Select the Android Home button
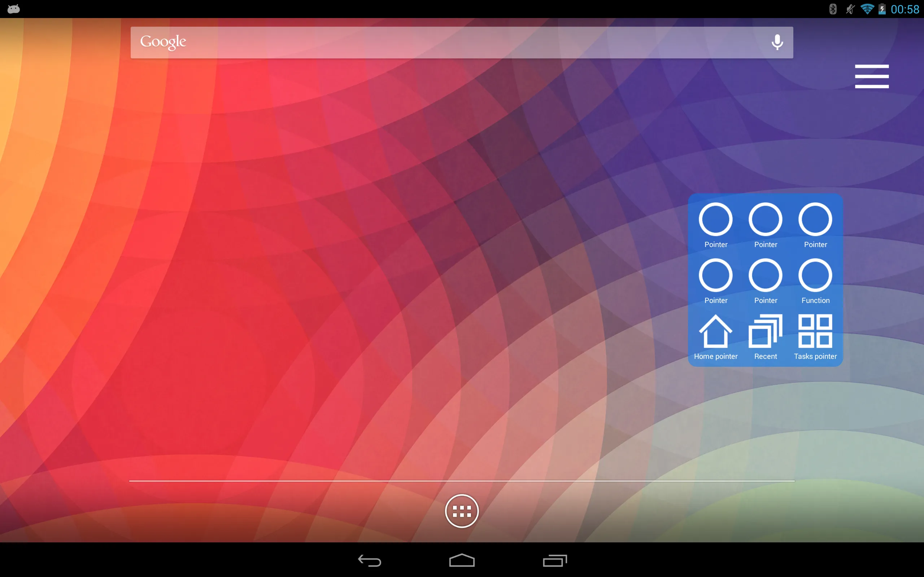Viewport: 924px width, 577px height. click(462, 559)
